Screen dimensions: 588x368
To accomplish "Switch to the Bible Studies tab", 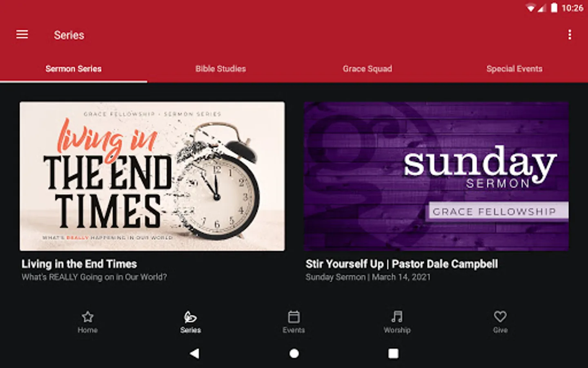I will [x=220, y=69].
